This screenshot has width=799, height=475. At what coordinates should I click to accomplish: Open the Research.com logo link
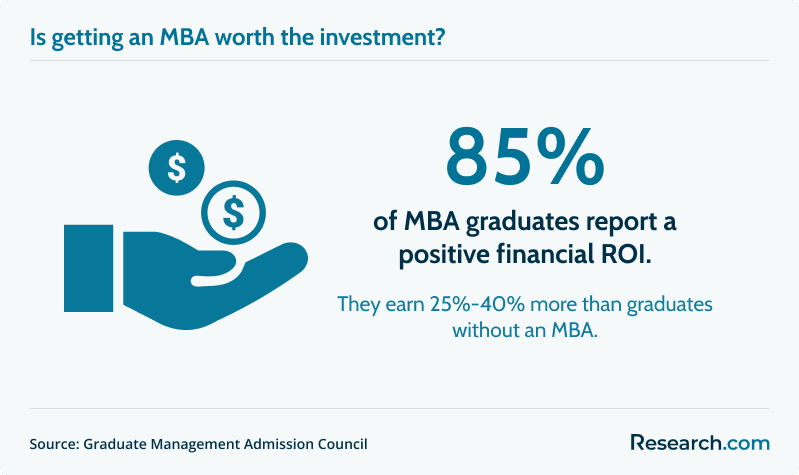(700, 442)
